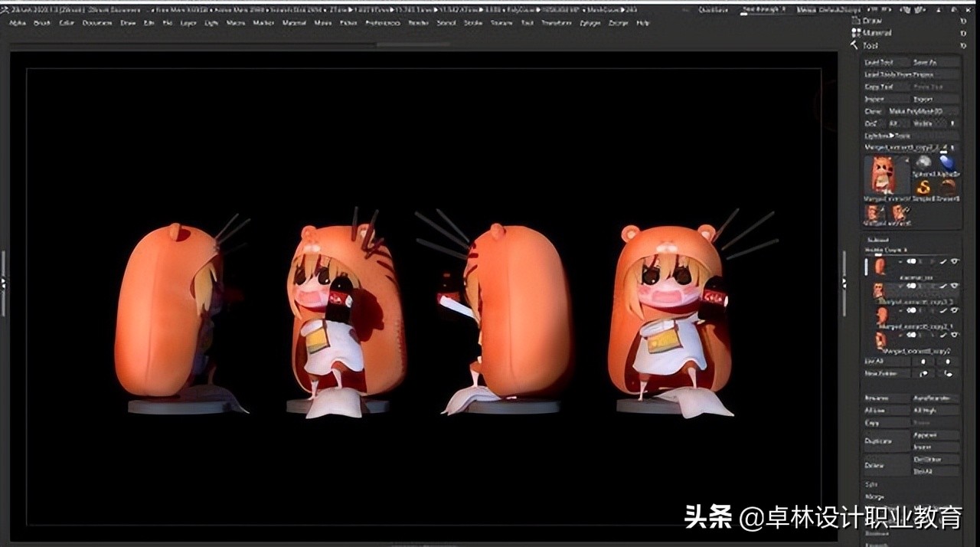This screenshot has width=980, height=547.
Task: Hide the top subtool using its eye icon
Action: (x=954, y=261)
